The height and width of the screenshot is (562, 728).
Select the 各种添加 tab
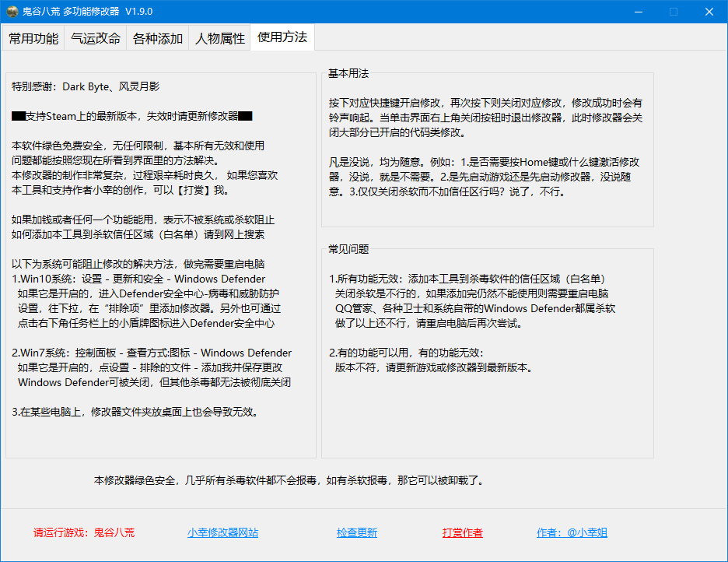click(158, 38)
